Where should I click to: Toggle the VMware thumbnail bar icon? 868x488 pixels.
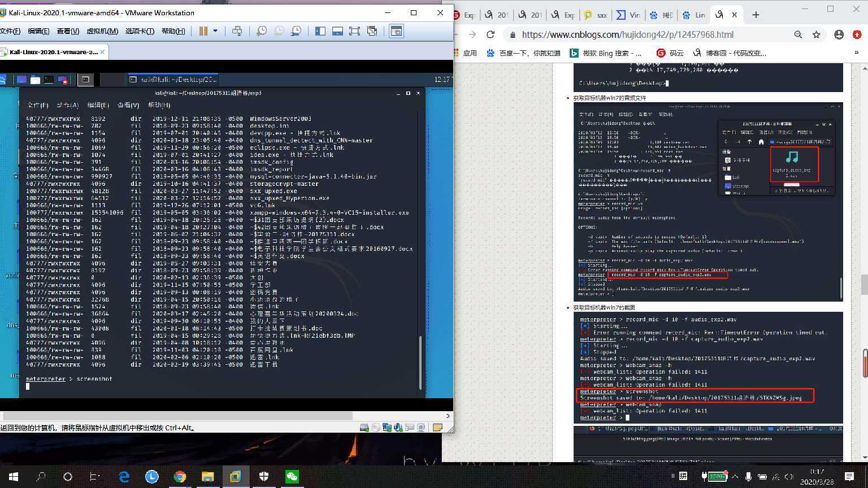coord(337,31)
